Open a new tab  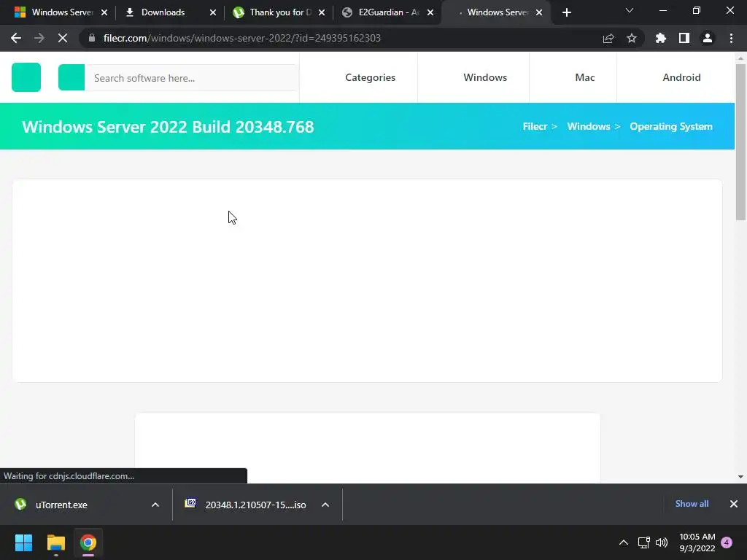[x=566, y=12]
